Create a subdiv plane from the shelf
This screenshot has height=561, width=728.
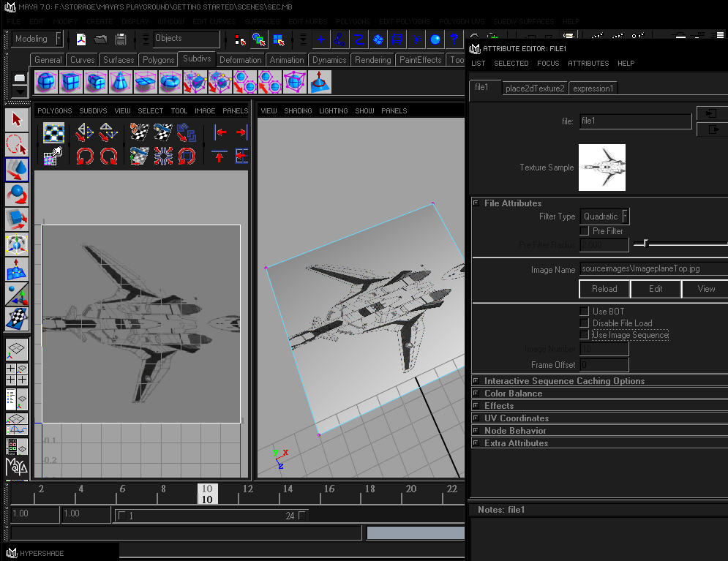[146, 82]
